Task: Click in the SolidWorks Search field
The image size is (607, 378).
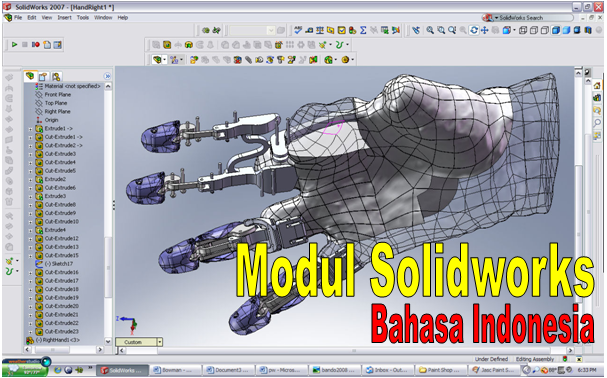Action: point(534,18)
